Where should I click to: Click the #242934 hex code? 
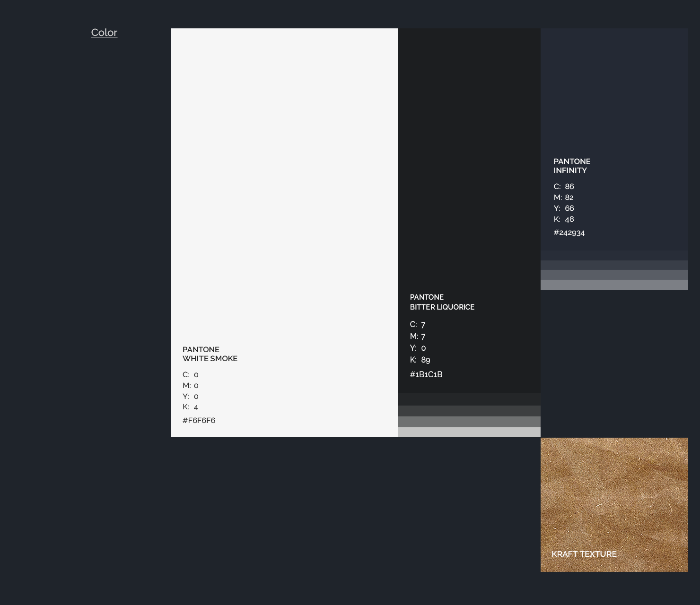[x=569, y=233]
